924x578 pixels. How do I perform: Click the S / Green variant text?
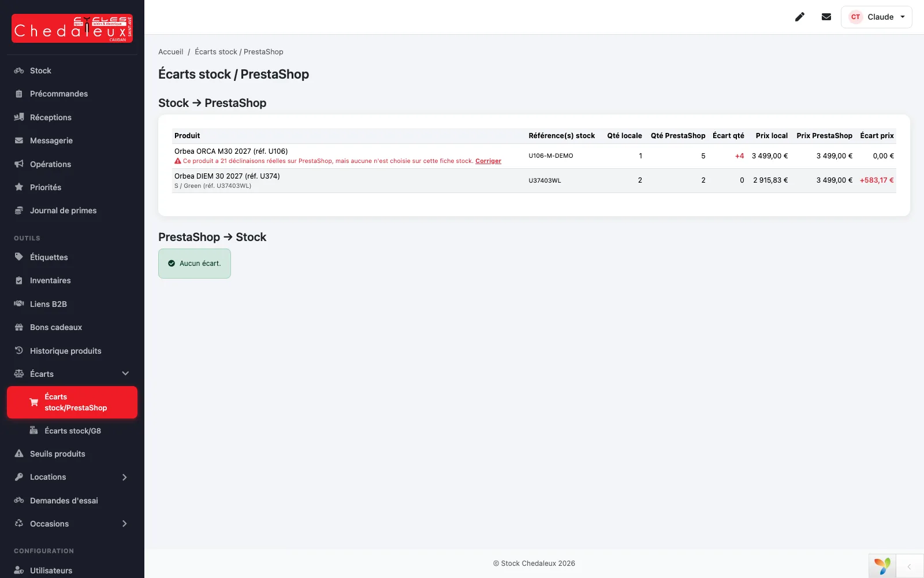(x=213, y=186)
